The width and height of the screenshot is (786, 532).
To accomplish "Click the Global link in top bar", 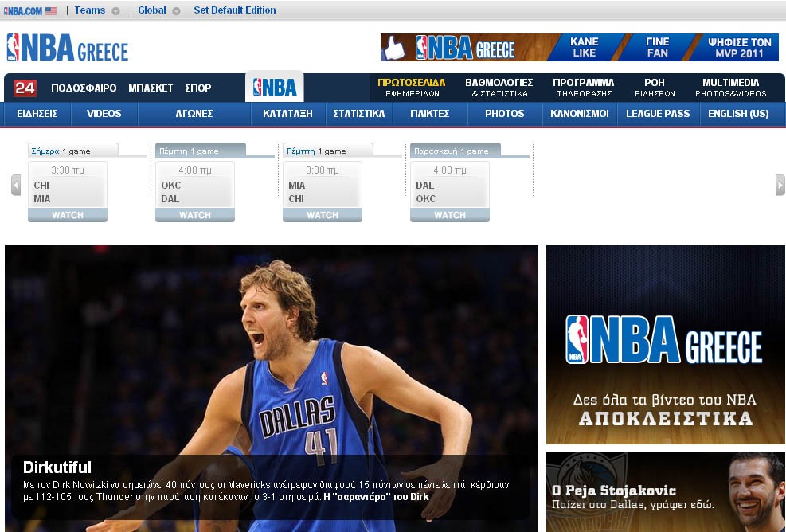I will (152, 10).
